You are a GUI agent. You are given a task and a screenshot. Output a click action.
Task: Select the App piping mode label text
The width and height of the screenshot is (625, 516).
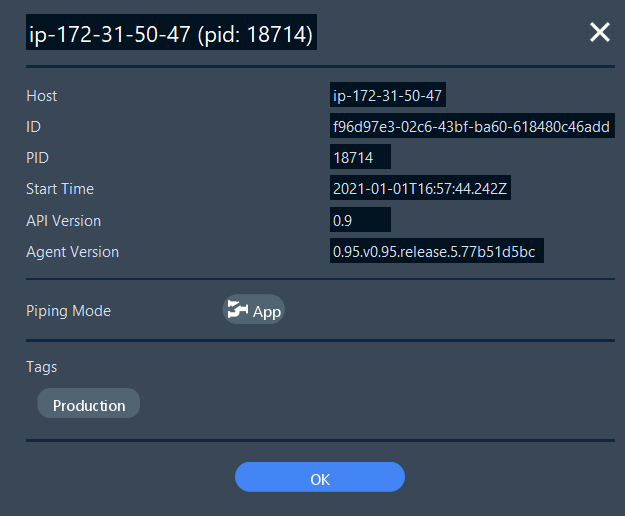pos(267,311)
